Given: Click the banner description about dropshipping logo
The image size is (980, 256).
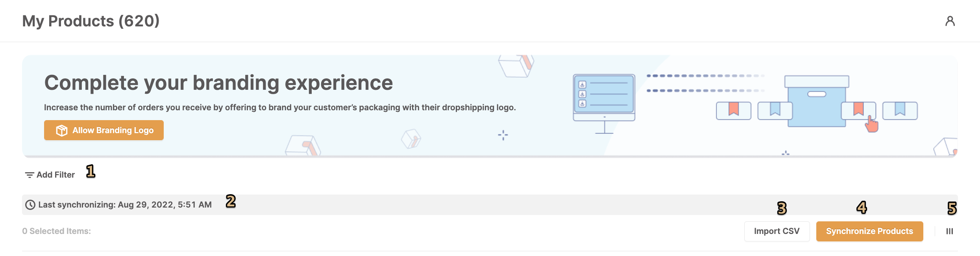Looking at the screenshot, I should coord(279,108).
